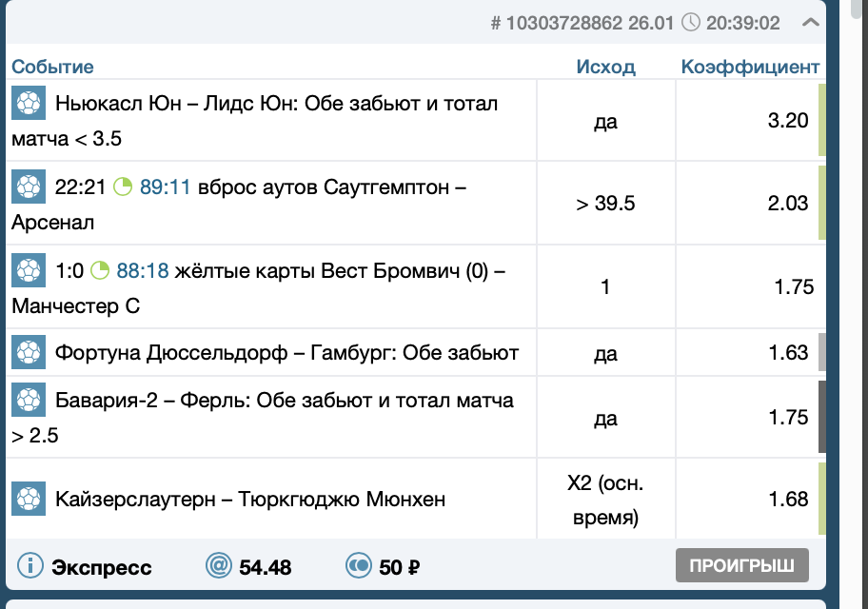
Task: Click live timer icon next to 88:18
Action: (100, 270)
